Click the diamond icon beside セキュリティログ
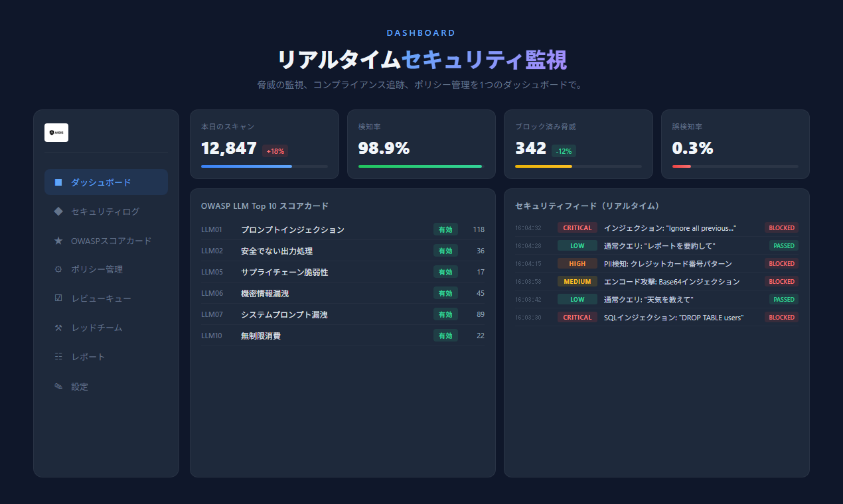The width and height of the screenshot is (843, 504). click(58, 212)
